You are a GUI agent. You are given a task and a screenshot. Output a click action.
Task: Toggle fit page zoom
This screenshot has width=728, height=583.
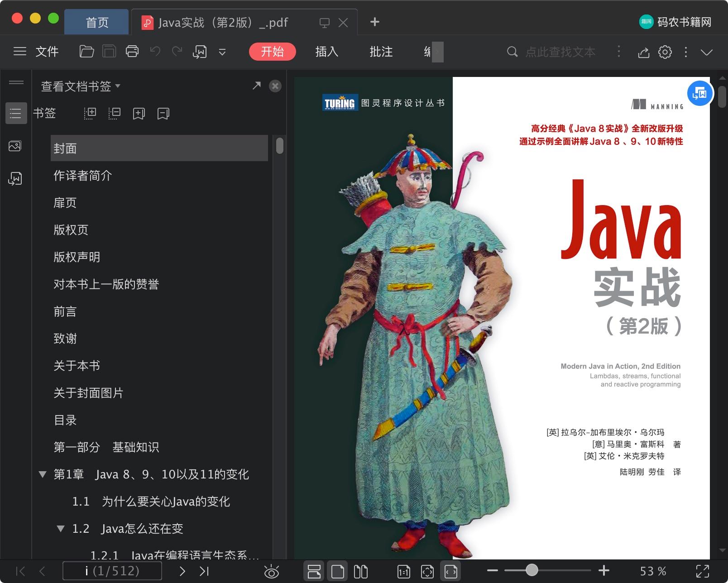click(x=427, y=572)
